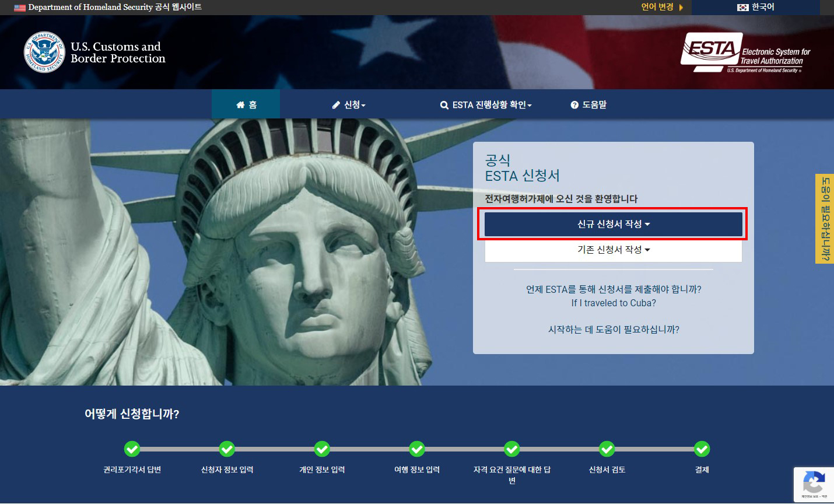Click the 개인 정보 입력 step label
834x504 pixels.
[322, 470]
